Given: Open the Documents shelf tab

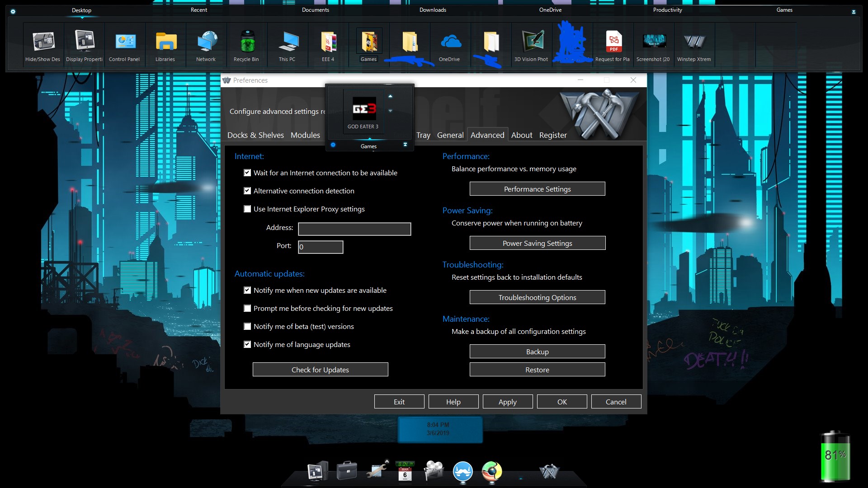Looking at the screenshot, I should pyautogui.click(x=316, y=10).
